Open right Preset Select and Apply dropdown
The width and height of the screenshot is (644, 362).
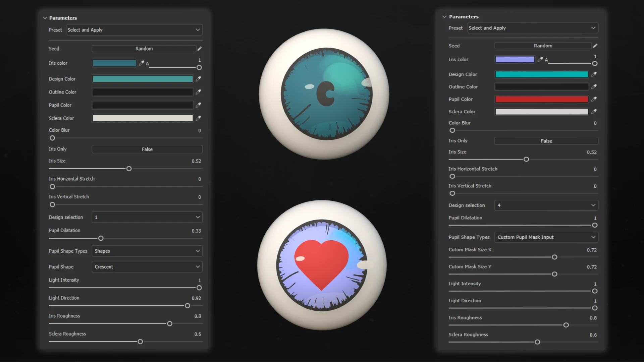click(x=533, y=28)
